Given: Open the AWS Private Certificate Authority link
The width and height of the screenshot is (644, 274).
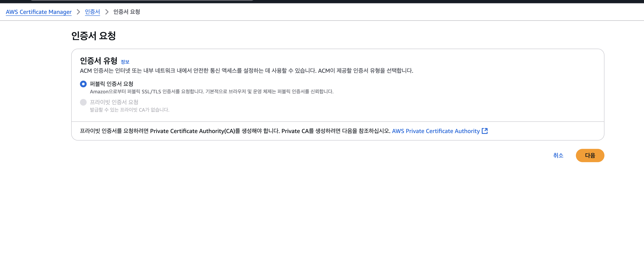Looking at the screenshot, I should tap(436, 131).
